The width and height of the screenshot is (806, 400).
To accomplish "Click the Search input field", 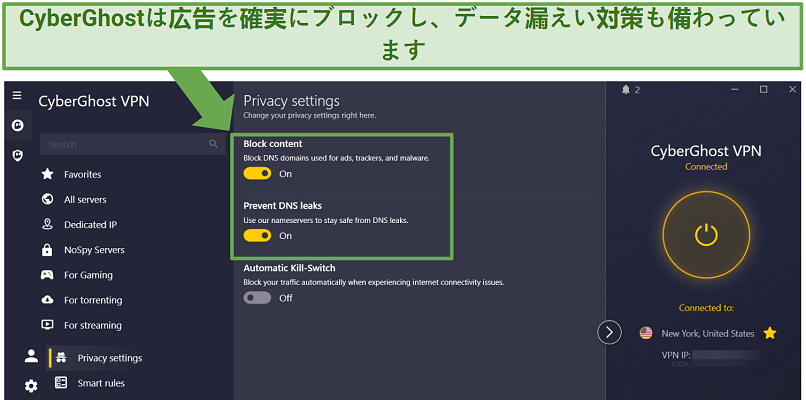I will coord(133,144).
